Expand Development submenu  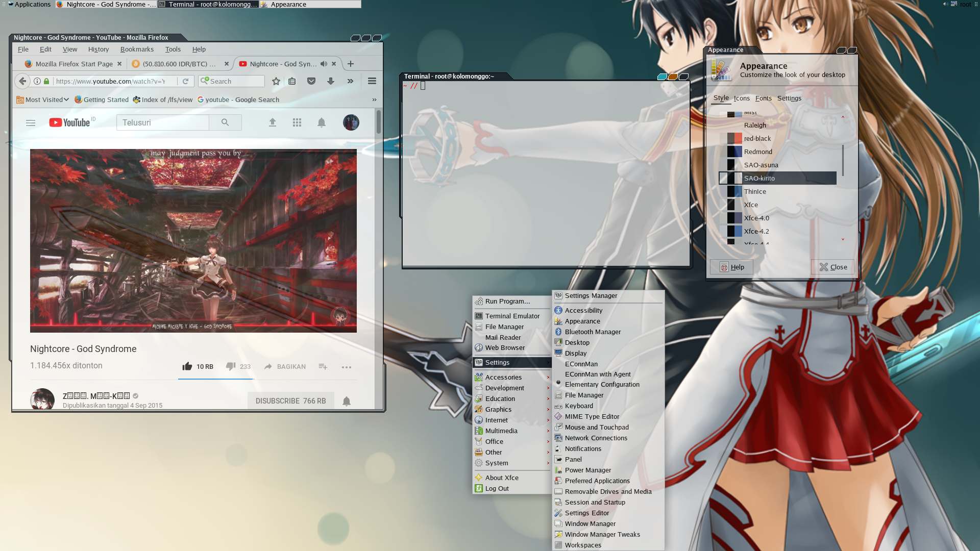(x=512, y=388)
